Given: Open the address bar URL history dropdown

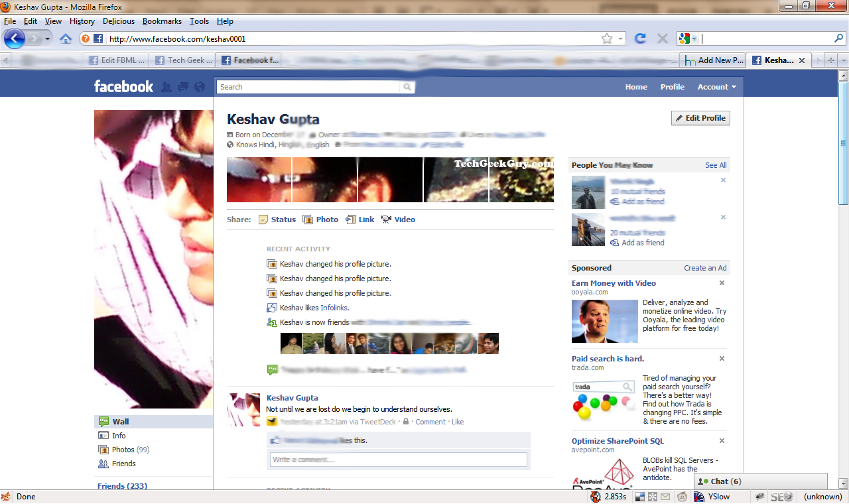Looking at the screenshot, I should (x=621, y=38).
